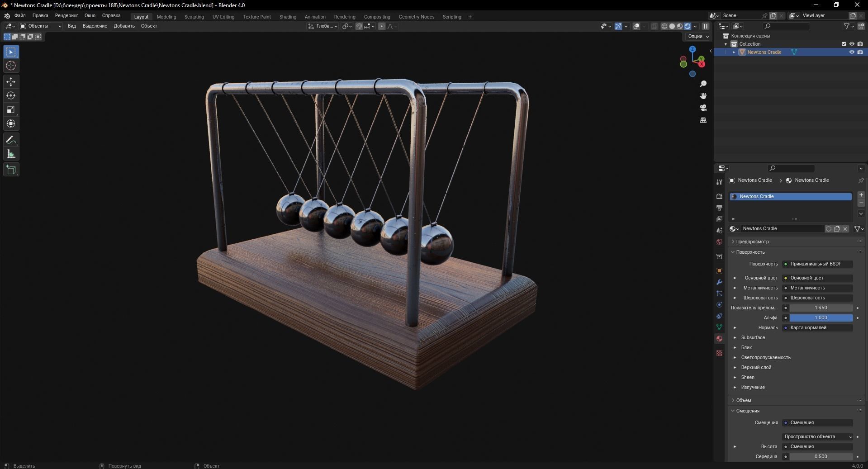Click the pan view hand icon

coord(703,96)
